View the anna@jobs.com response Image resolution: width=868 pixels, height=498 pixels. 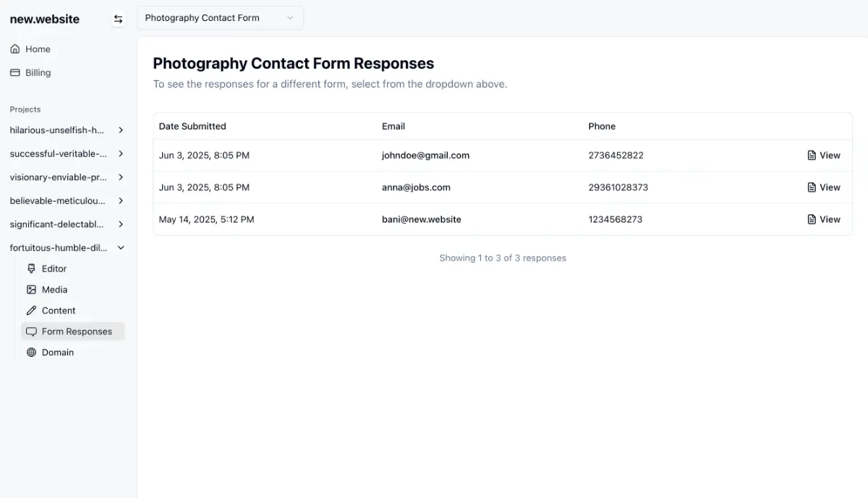point(824,187)
